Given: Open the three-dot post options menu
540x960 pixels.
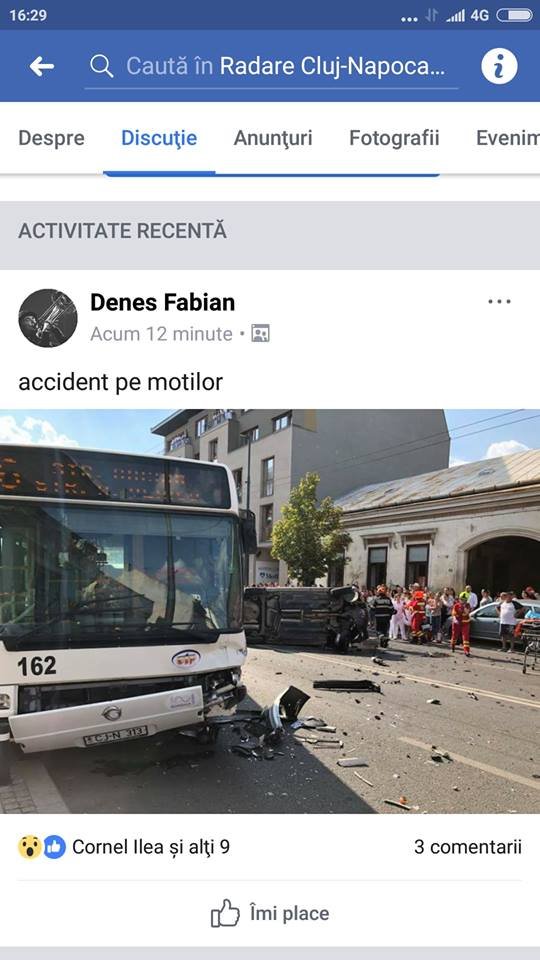Looking at the screenshot, I should 499,301.
